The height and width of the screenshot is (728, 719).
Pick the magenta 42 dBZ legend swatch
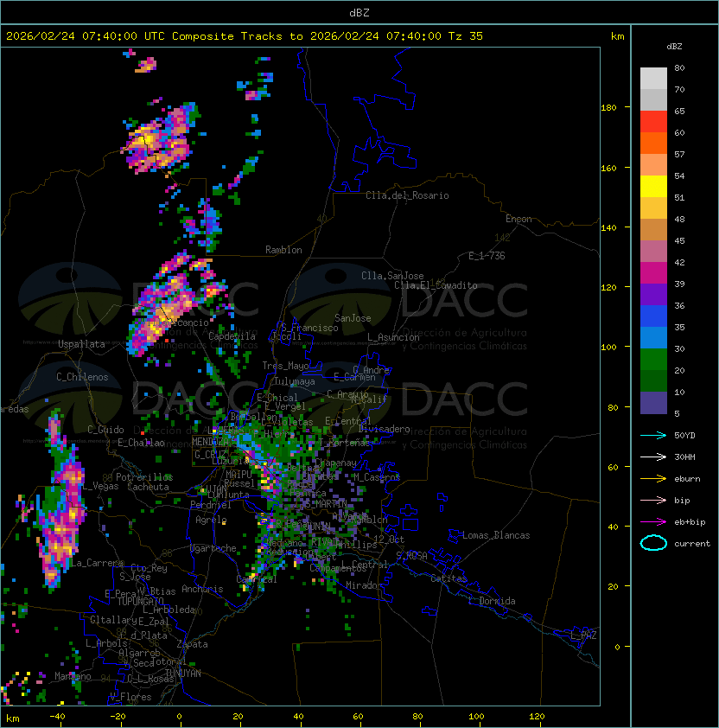653,273
